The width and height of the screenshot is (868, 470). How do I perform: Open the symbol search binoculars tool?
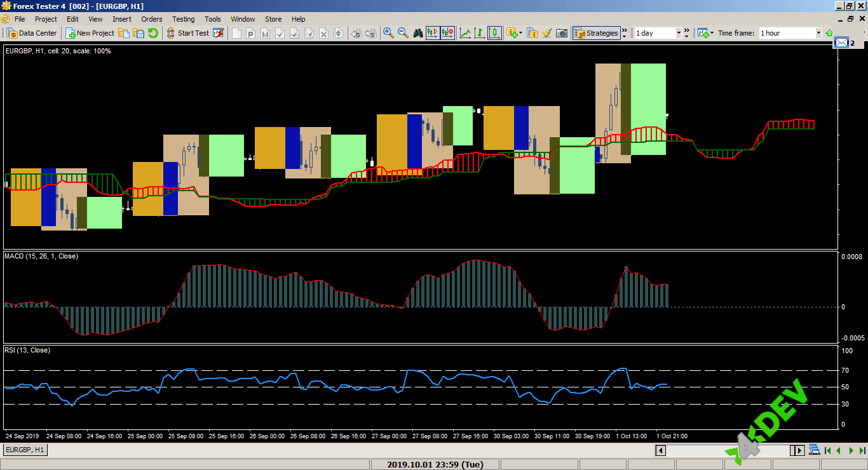pos(417,32)
